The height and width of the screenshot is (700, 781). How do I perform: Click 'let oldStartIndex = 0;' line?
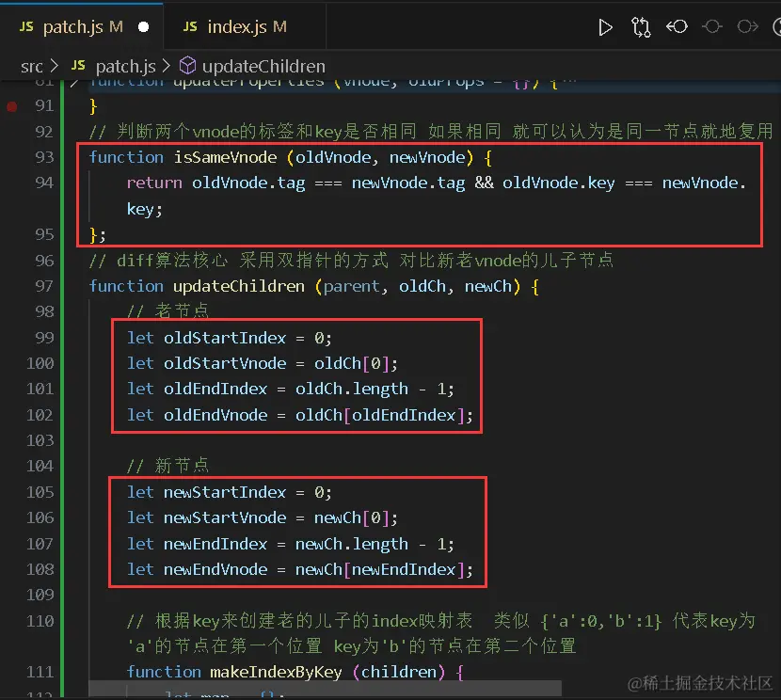pos(229,338)
